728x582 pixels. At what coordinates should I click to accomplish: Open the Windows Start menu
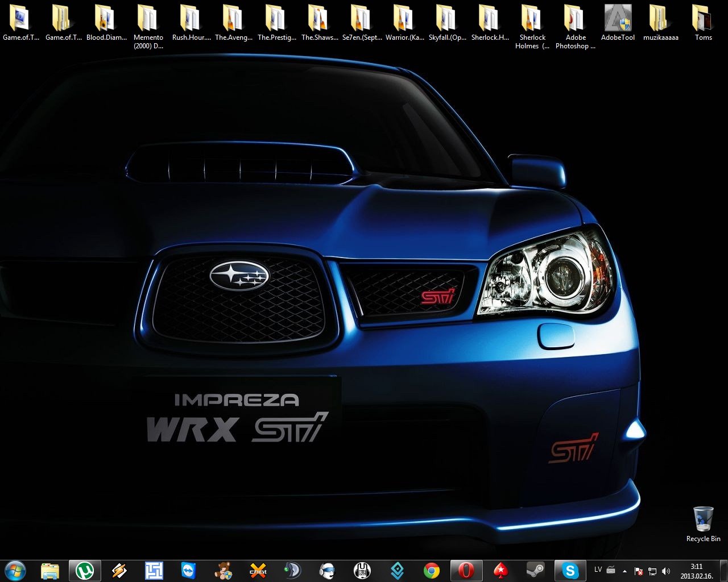coord(15,570)
